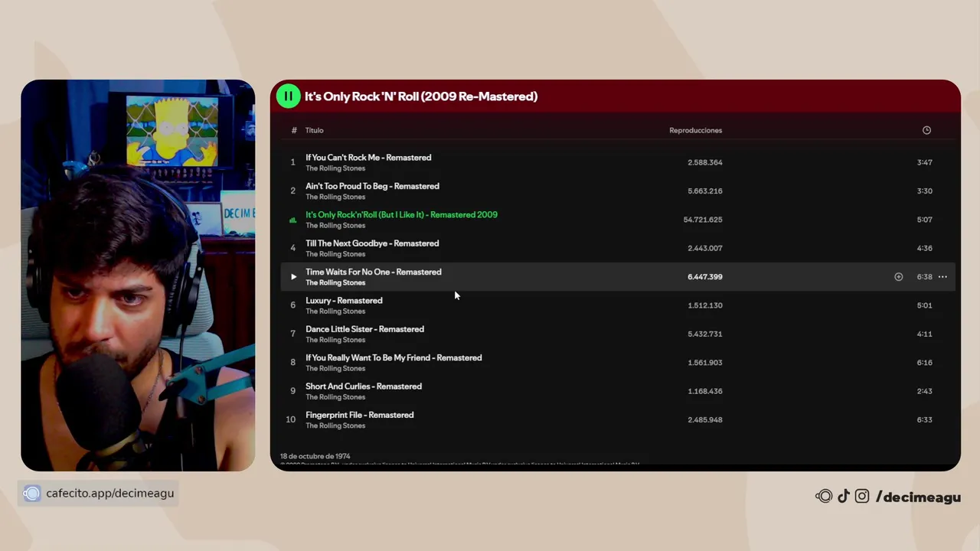The width and height of the screenshot is (980, 551).
Task: Click duration 6:33 of Fingerprint File
Action: 925,420
